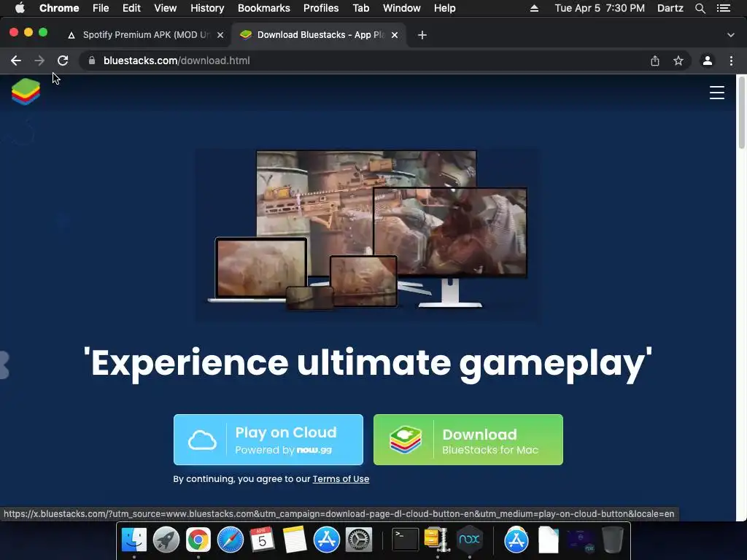
Task: Click the minimized window thumbnail in Dock
Action: pyautogui.click(x=580, y=540)
